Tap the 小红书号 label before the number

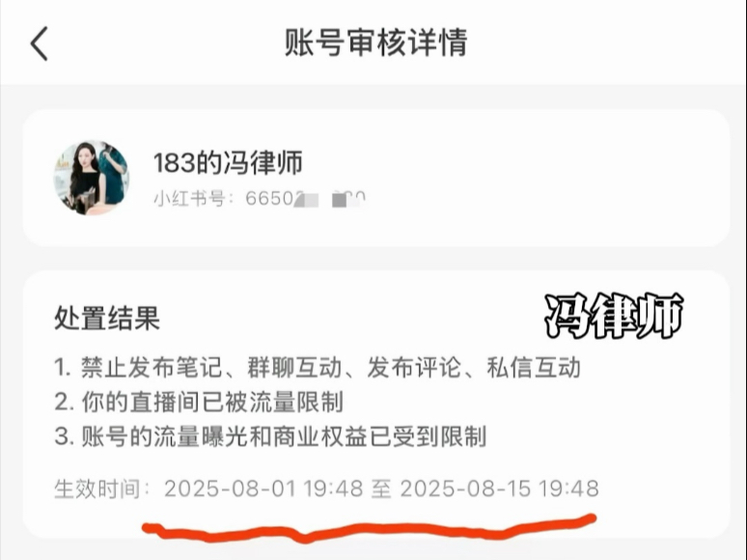pos(189,198)
